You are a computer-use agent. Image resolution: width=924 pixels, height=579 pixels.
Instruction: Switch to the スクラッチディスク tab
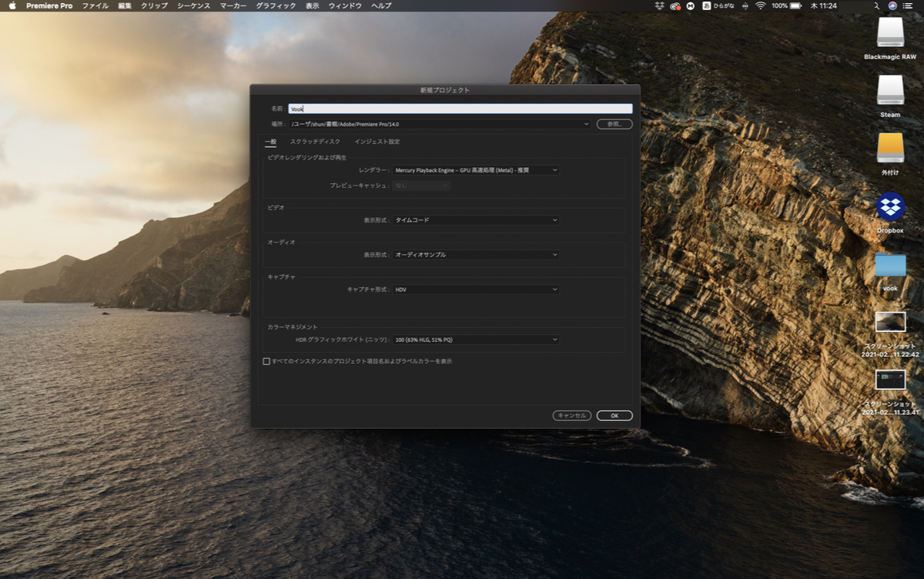315,142
